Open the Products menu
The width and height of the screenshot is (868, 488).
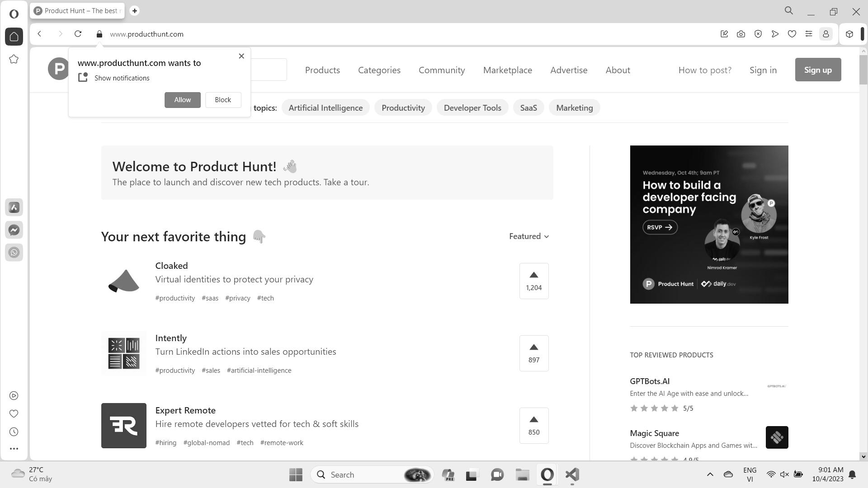pyautogui.click(x=322, y=70)
